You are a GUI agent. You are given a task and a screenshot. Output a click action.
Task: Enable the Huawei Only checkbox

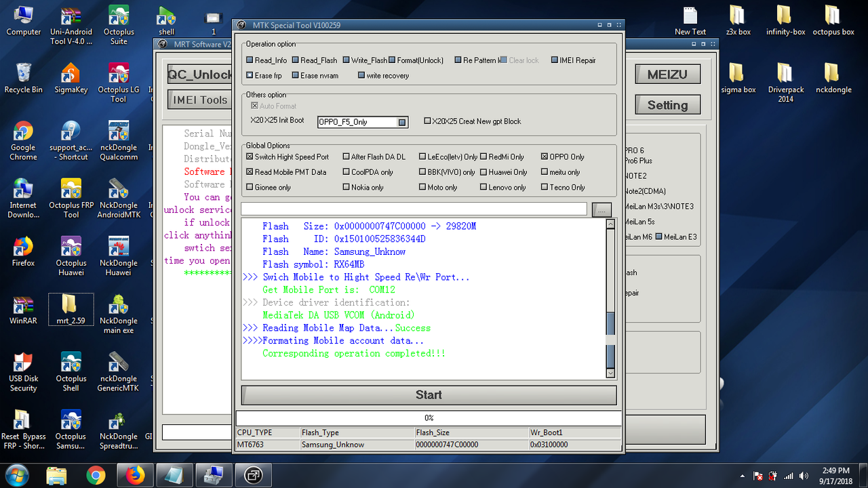tap(484, 172)
